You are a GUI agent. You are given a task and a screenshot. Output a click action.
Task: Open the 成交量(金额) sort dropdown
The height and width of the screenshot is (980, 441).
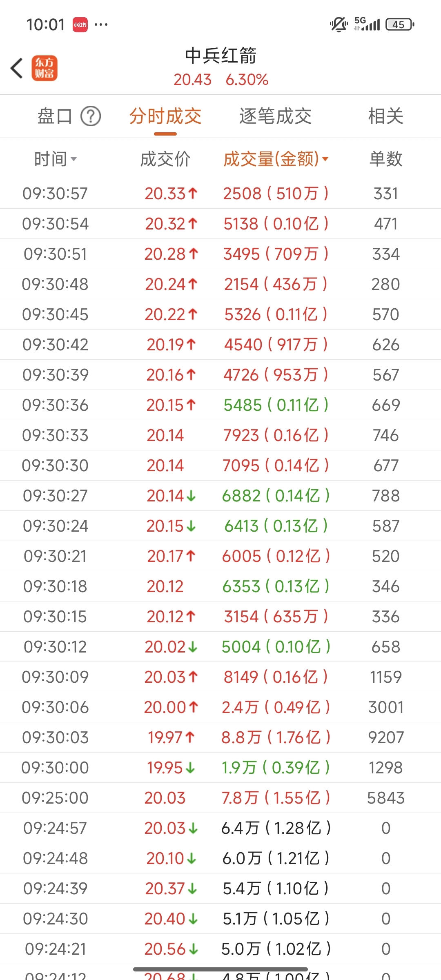[276, 159]
